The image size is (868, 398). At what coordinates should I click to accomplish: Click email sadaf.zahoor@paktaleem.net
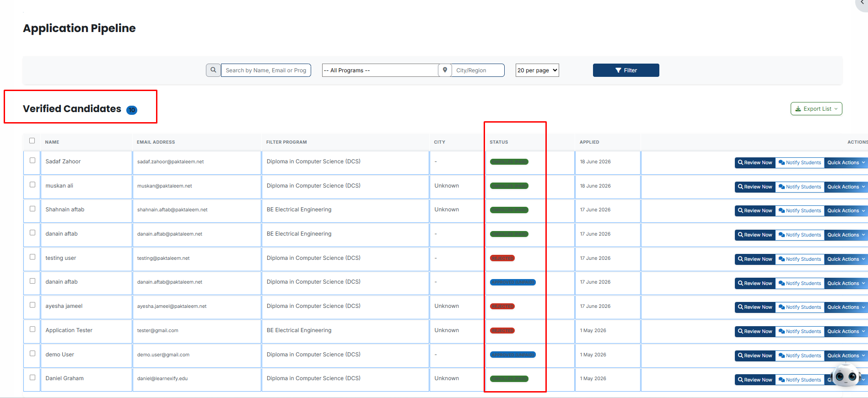(x=171, y=162)
